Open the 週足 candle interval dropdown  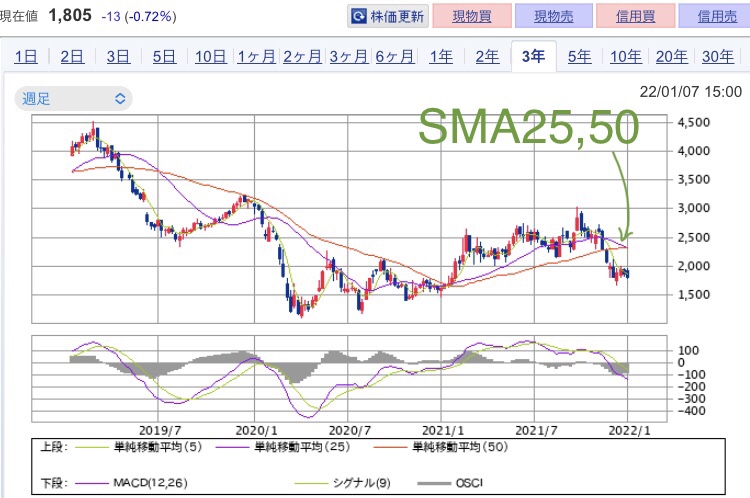[x=73, y=99]
